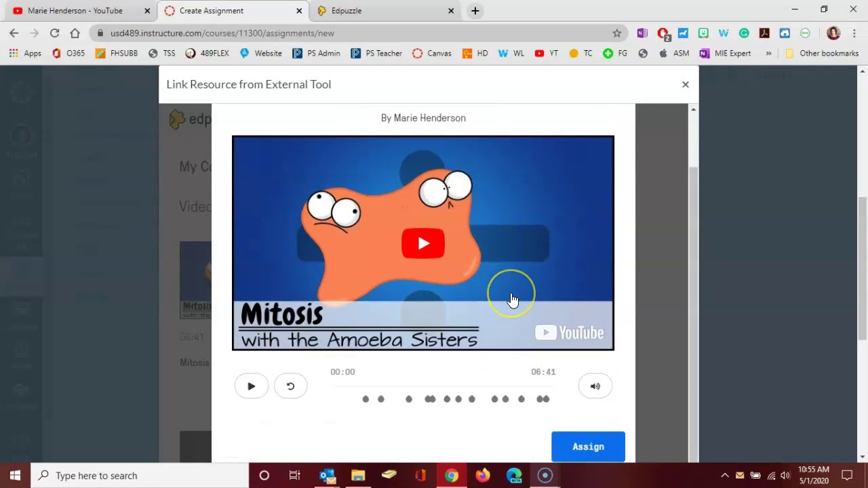Screen dimensions: 868x488
Task: Open the Other bookmarks folder
Action: pos(822,53)
